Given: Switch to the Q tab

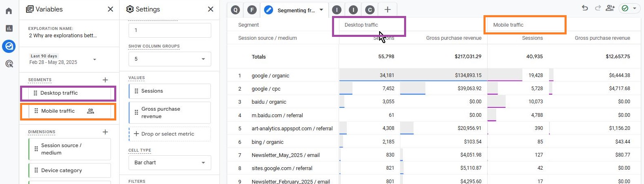Looking at the screenshot, I should tap(235, 10).
